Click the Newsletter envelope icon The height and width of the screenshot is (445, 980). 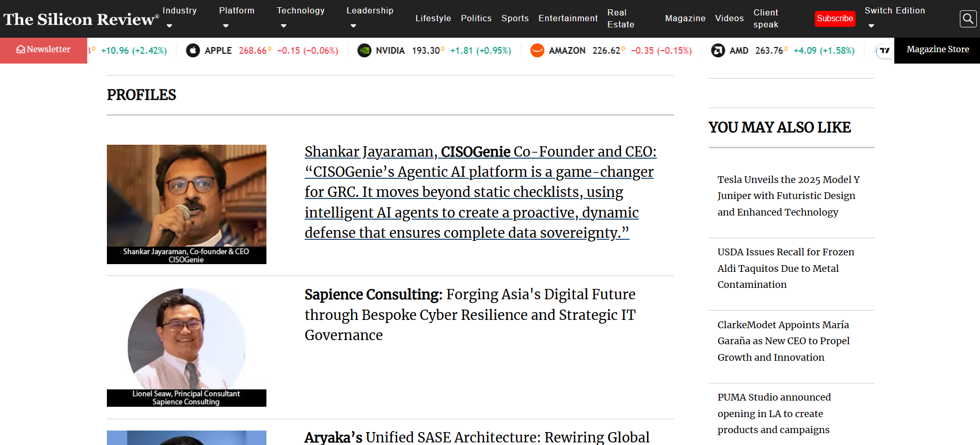pyautogui.click(x=21, y=49)
